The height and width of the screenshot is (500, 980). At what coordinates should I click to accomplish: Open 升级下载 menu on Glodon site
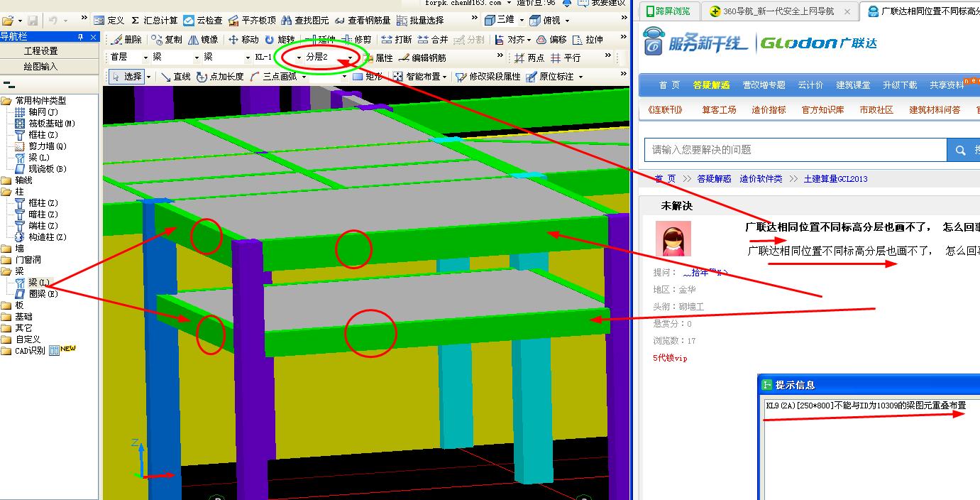point(900,85)
